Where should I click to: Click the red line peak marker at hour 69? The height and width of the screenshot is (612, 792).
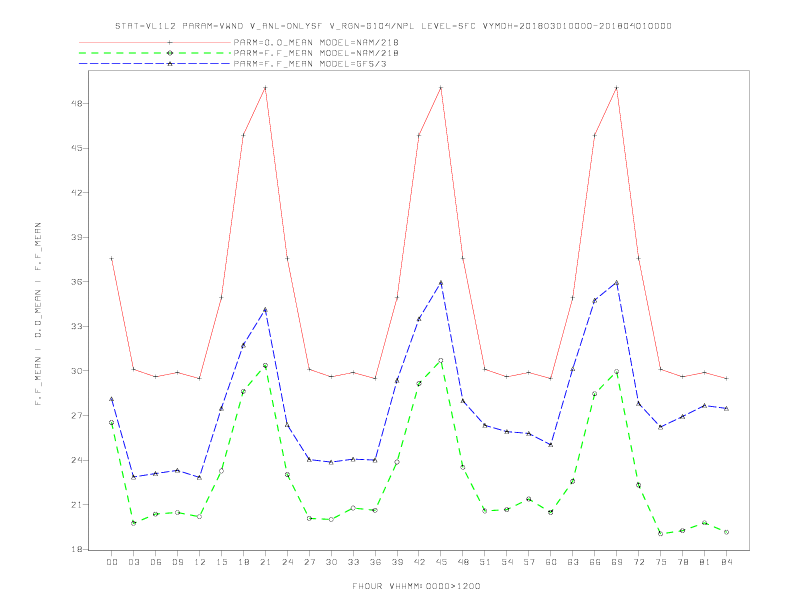tap(617, 88)
